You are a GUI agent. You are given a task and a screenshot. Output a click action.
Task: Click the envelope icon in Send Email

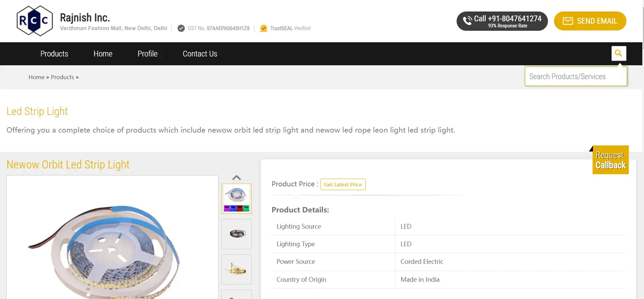[x=568, y=21]
